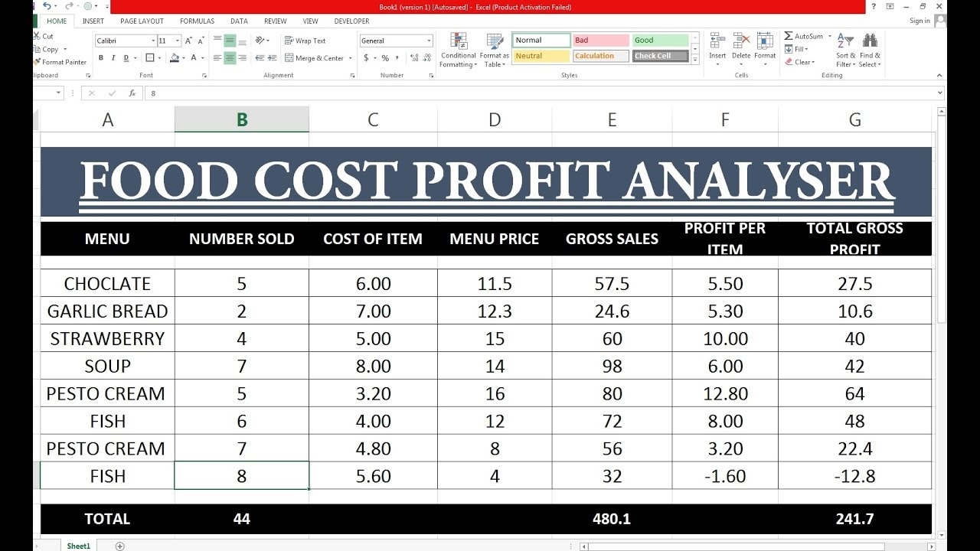The width and height of the screenshot is (980, 551).
Task: Click the Insert cells button
Action: [717, 46]
